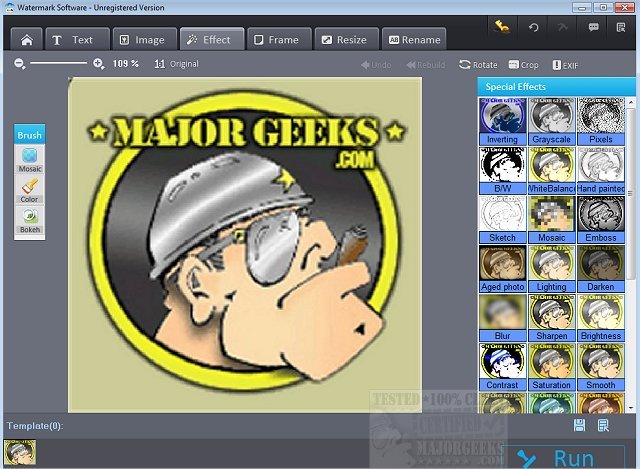640x469 pixels.
Task: Open template list icon beside save
Action: pos(603,425)
